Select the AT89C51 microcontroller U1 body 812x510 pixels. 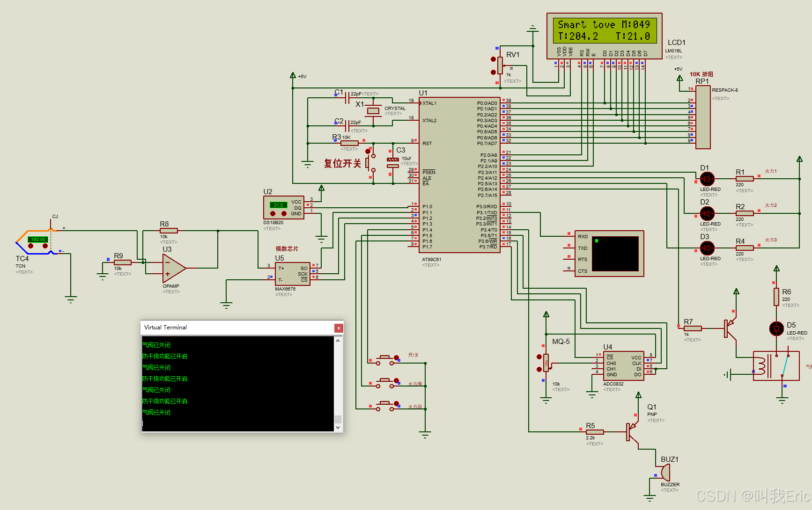[x=459, y=175]
